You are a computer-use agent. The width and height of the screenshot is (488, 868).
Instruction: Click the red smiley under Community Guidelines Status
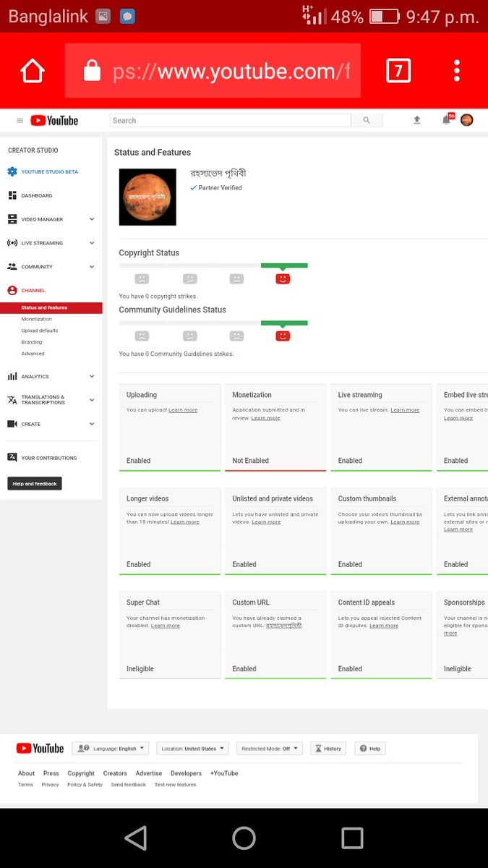[x=283, y=336]
